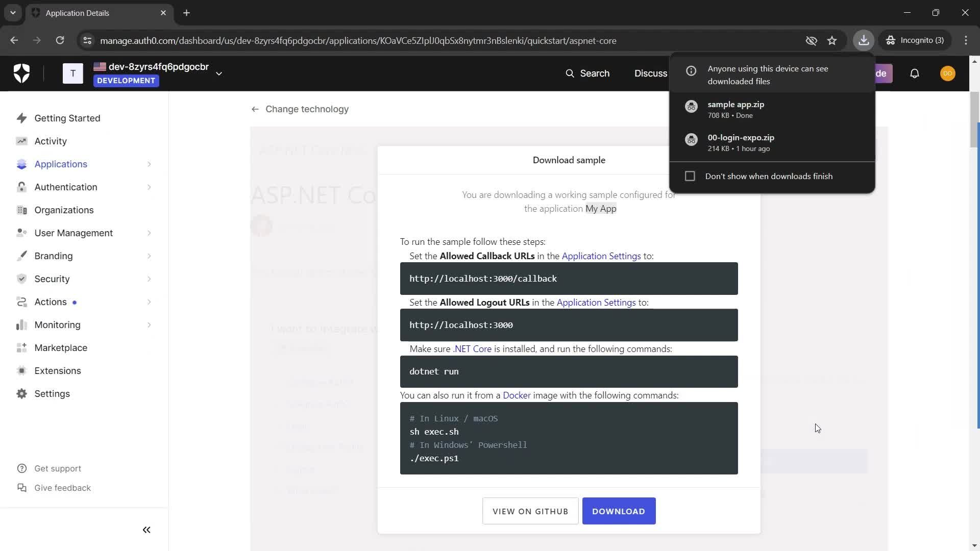
Task: Click the Get support question icon
Action: [x=22, y=468]
